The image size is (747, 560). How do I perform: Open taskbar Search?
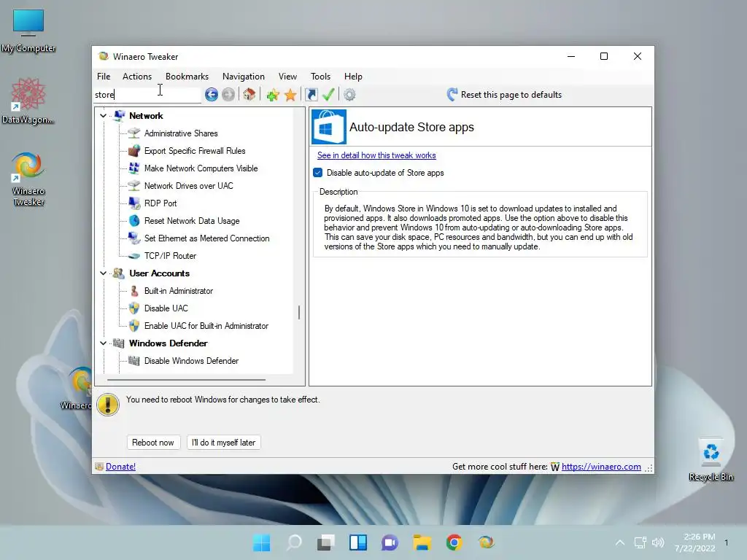point(294,542)
